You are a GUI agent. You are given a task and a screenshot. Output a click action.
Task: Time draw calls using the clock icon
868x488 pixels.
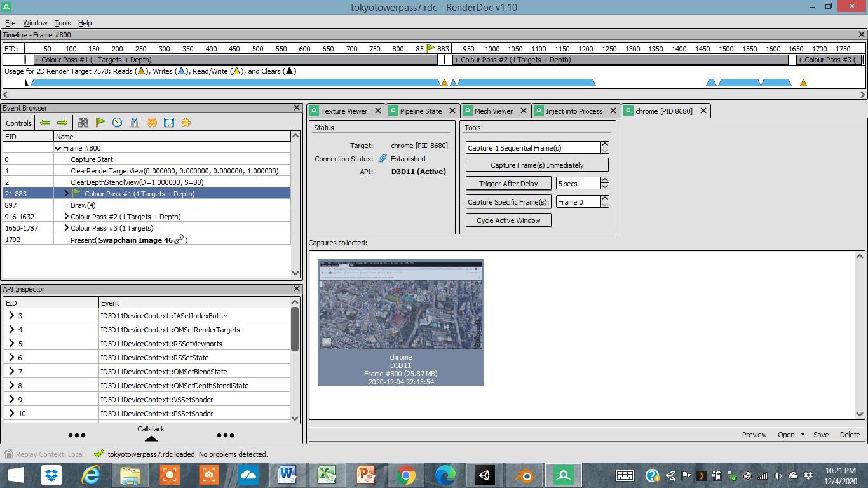click(x=117, y=123)
